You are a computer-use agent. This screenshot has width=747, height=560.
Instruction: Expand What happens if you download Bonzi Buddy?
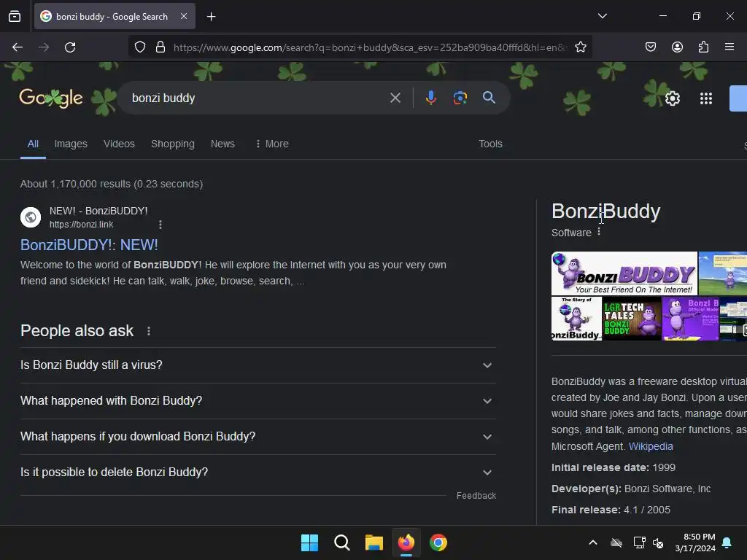pyautogui.click(x=258, y=437)
